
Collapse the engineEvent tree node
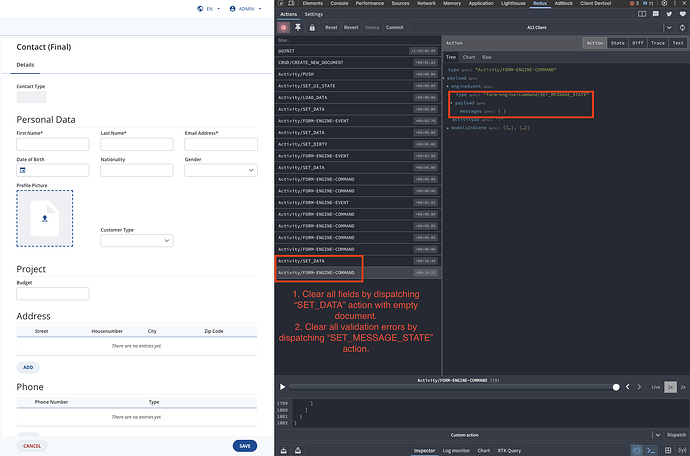(x=448, y=87)
